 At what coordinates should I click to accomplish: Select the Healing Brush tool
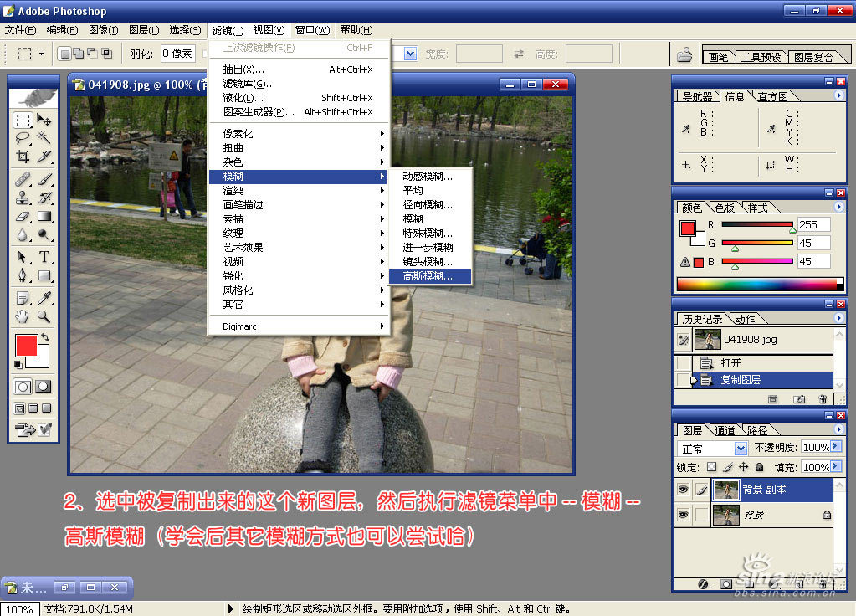point(23,179)
